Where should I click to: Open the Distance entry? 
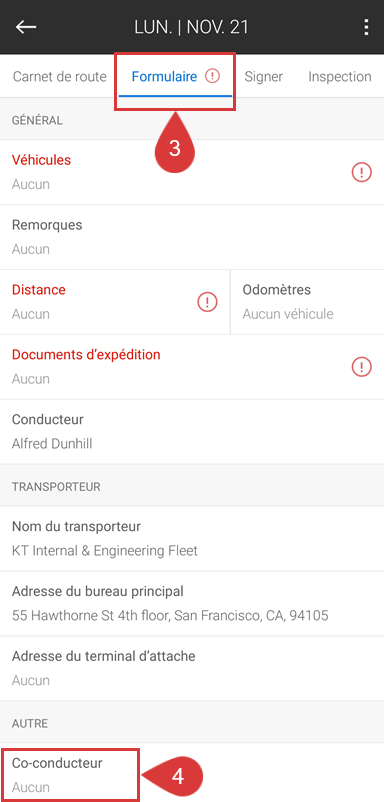(x=115, y=302)
